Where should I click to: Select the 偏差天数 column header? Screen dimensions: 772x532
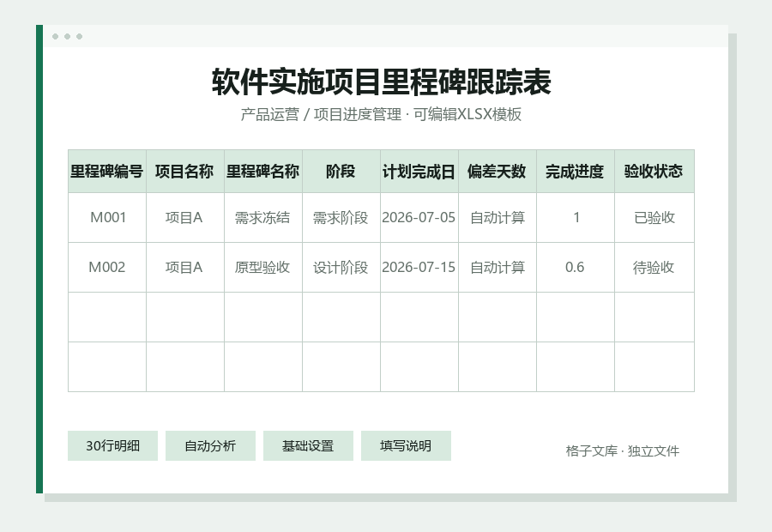[498, 172]
